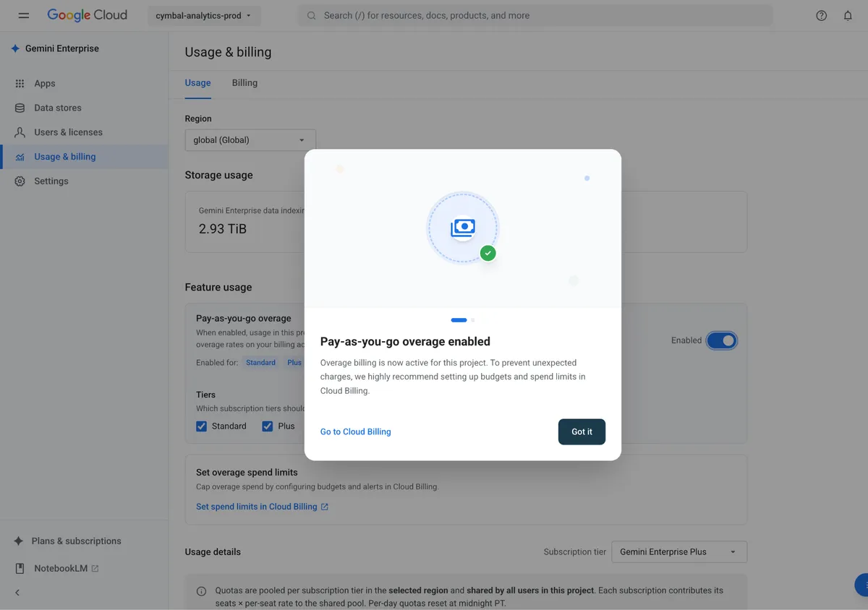
Task: Click the Apps grid icon
Action: 20,83
